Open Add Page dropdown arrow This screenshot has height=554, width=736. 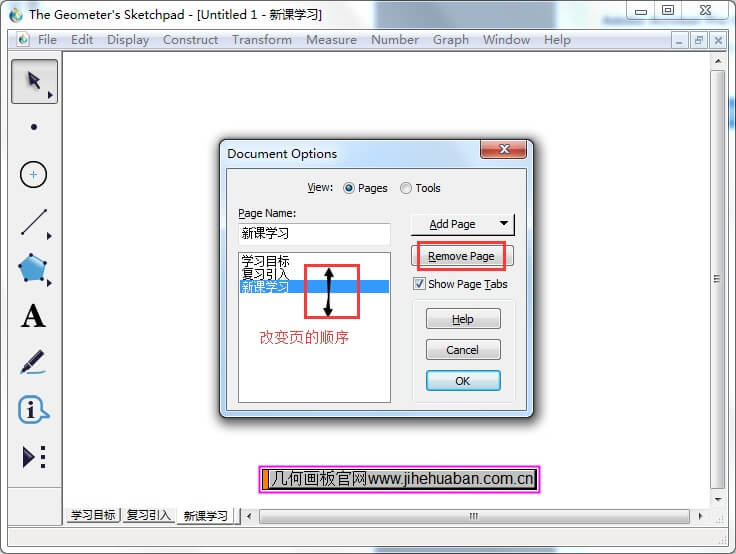pyautogui.click(x=504, y=223)
